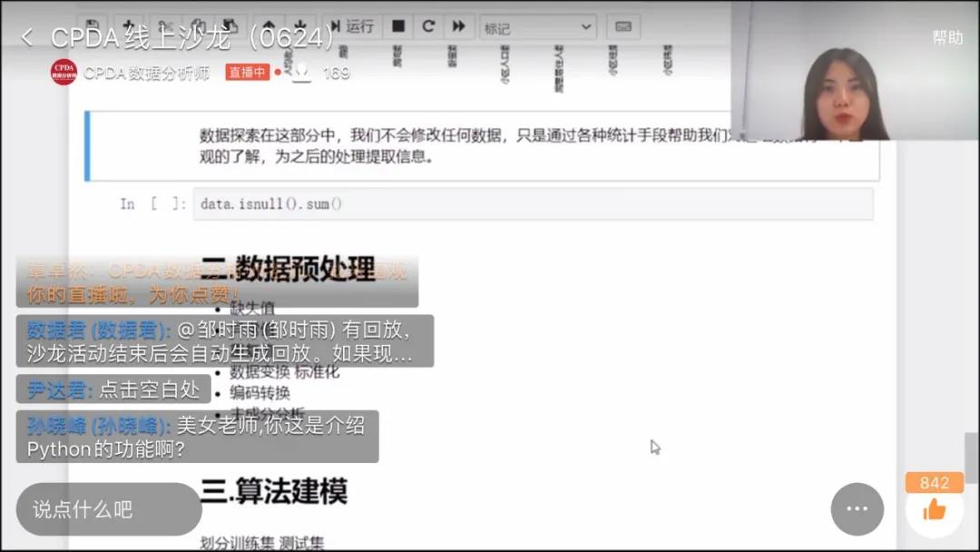Tap 尹达君's message 点击空白处
This screenshot has width=980, height=552.
113,390
